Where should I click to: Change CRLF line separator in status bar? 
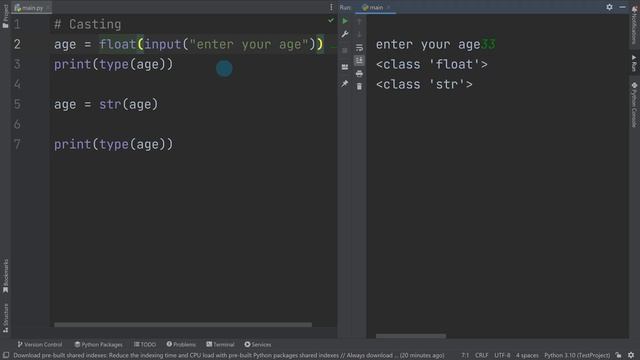[482, 356]
